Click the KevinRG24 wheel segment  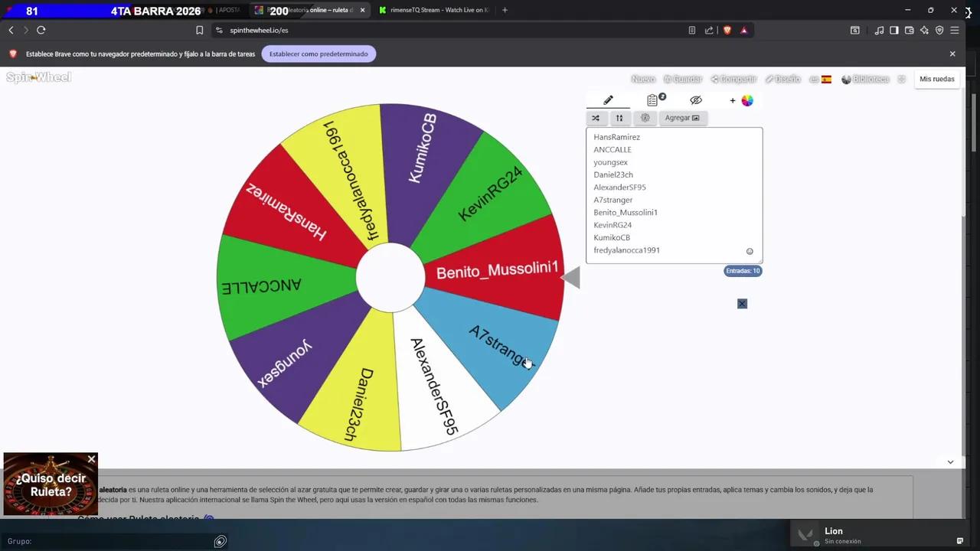click(x=490, y=194)
